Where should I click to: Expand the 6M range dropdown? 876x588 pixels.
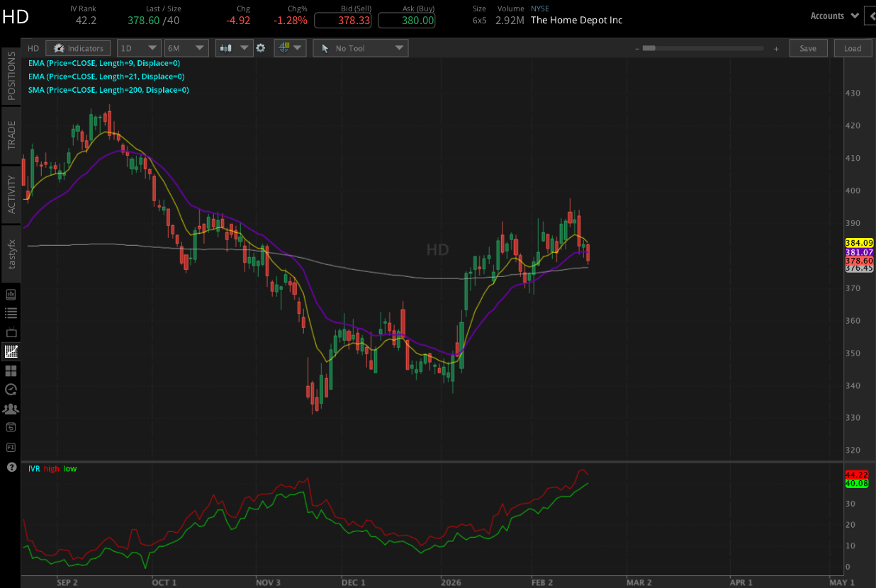(x=186, y=47)
